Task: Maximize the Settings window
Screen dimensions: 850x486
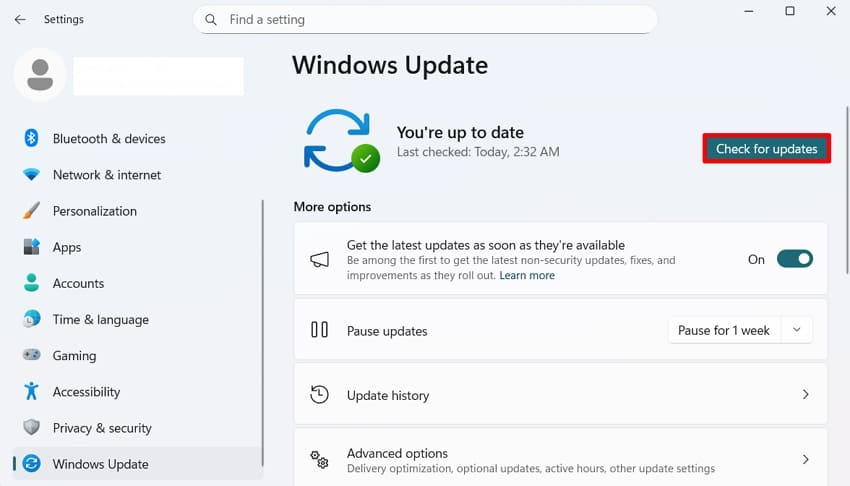Action: [x=790, y=11]
